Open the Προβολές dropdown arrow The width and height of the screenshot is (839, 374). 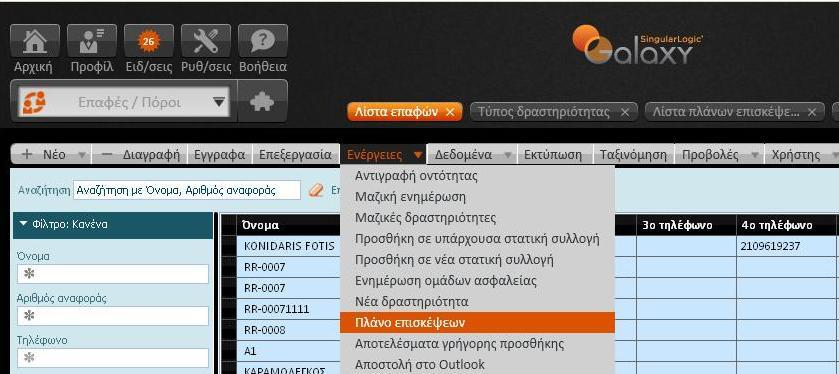754,155
